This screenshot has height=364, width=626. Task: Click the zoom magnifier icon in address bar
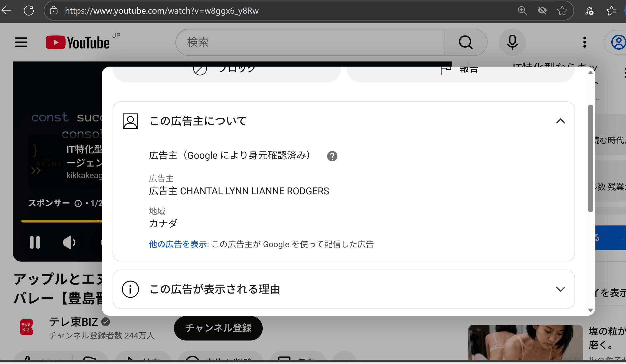522,11
